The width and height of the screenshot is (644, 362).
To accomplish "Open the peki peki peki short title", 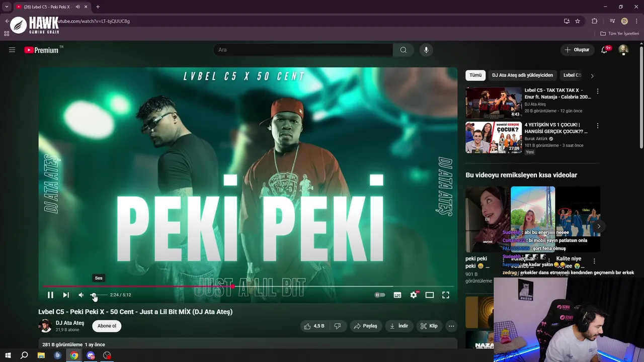I will [x=477, y=262].
